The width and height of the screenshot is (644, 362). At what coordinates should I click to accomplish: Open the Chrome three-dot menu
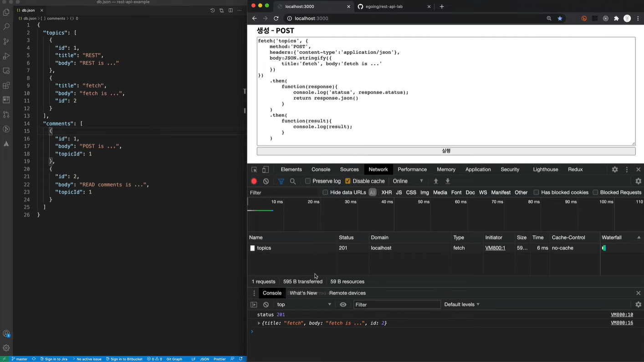coord(638,18)
